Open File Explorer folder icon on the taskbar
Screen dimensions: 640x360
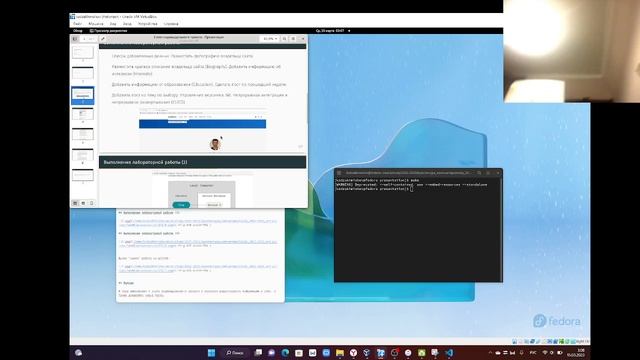coord(340,353)
